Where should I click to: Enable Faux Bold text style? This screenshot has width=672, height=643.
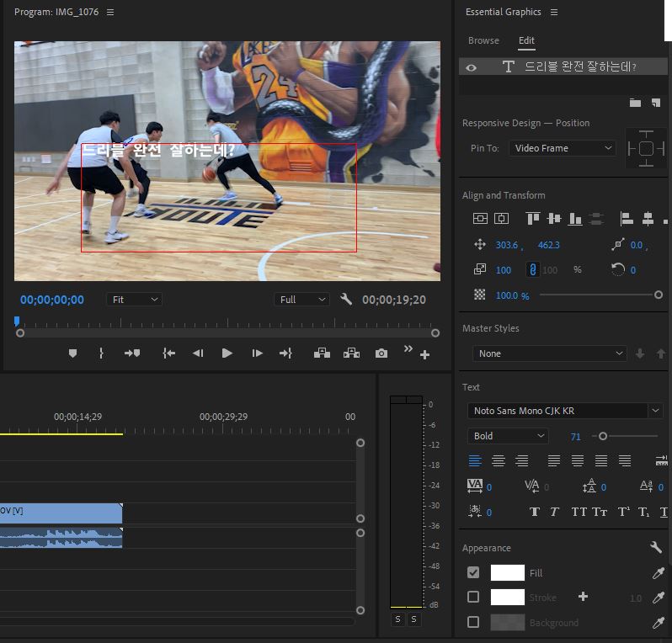click(x=534, y=512)
